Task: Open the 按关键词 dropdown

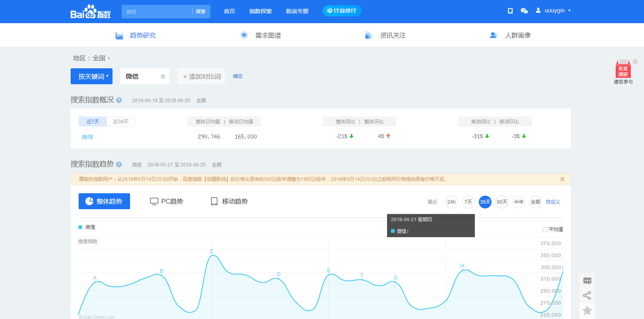Action: (92, 76)
